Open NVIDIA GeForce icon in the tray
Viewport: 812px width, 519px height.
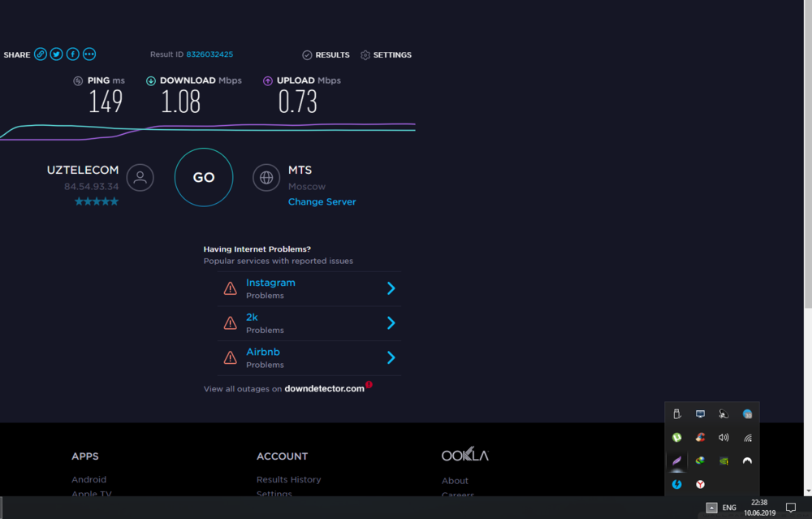(x=723, y=461)
